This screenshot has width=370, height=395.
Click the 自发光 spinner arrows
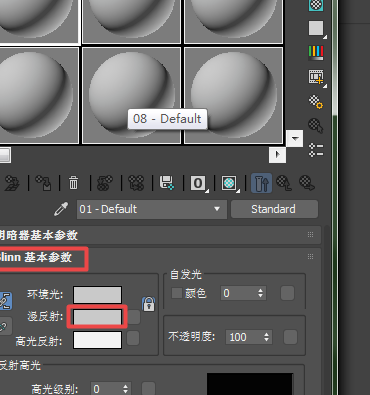tap(261, 293)
